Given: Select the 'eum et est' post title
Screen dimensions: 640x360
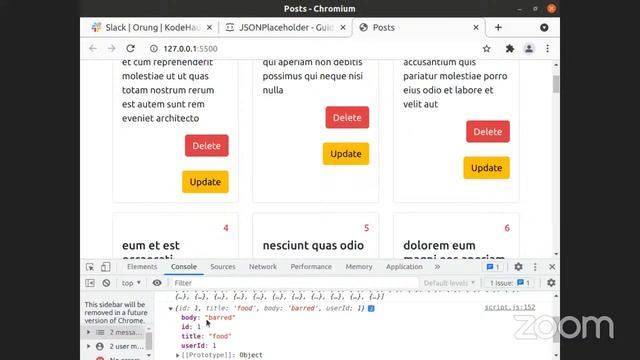Looking at the screenshot, I should point(151,245).
